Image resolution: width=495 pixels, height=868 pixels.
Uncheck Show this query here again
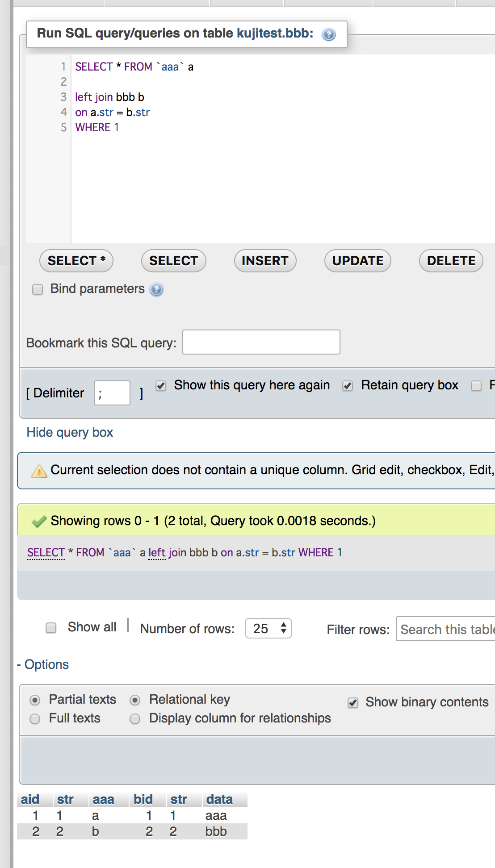161,386
